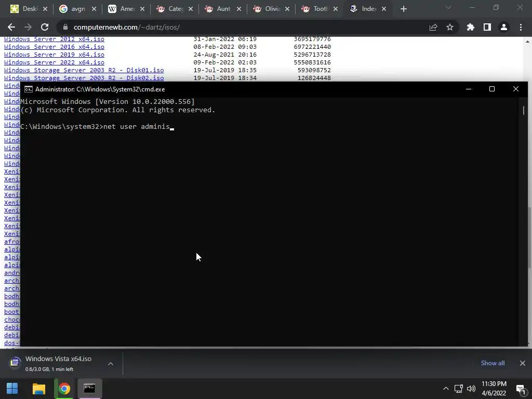Screen dimensions: 532x399
Task: Open Windows Storage Server 2003 R2 Disk01.iso
Action: [x=84, y=70]
